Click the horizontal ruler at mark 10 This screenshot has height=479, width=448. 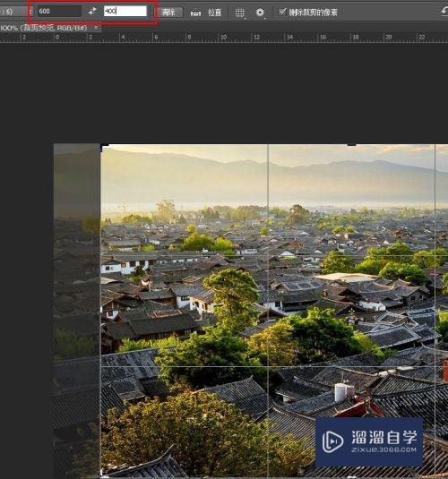point(223,38)
